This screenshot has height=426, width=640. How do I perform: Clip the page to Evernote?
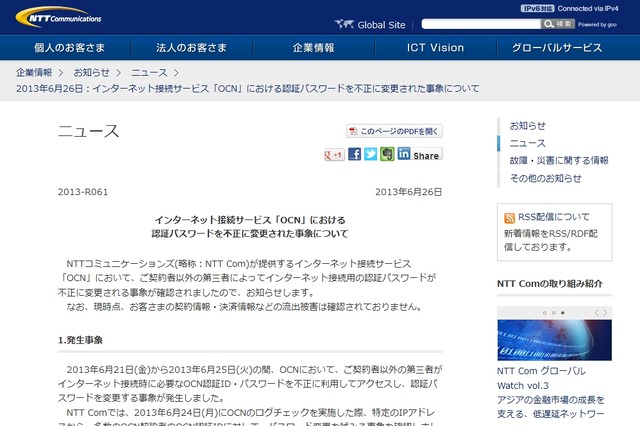[387, 154]
